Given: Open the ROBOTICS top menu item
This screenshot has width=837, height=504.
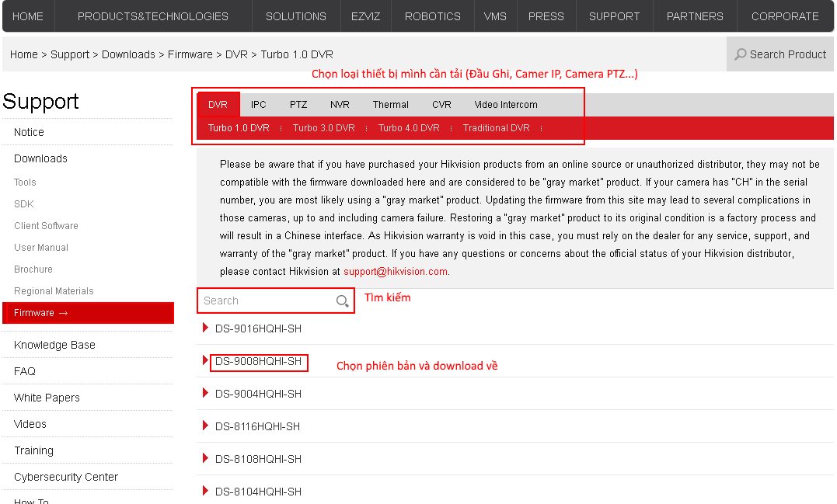Looking at the screenshot, I should coord(433,16).
